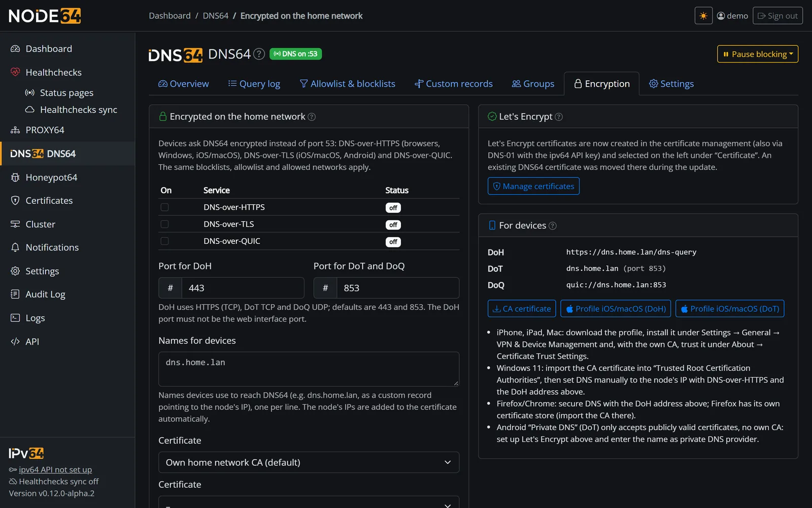Open Honeypot64 in the sidebar

click(x=67, y=177)
